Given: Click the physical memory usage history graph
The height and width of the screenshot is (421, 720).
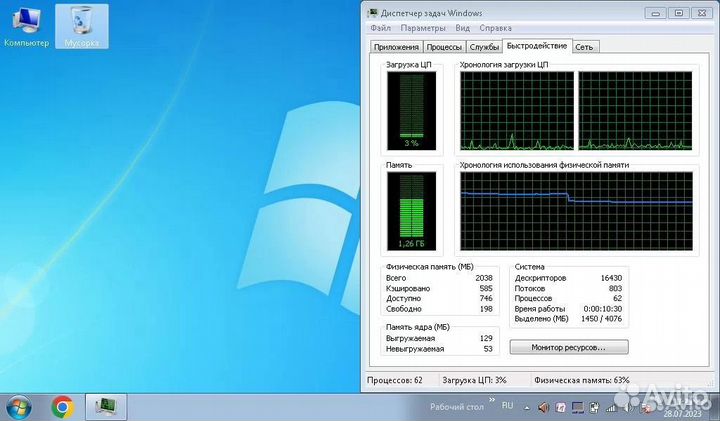Looking at the screenshot, I should click(576, 211).
